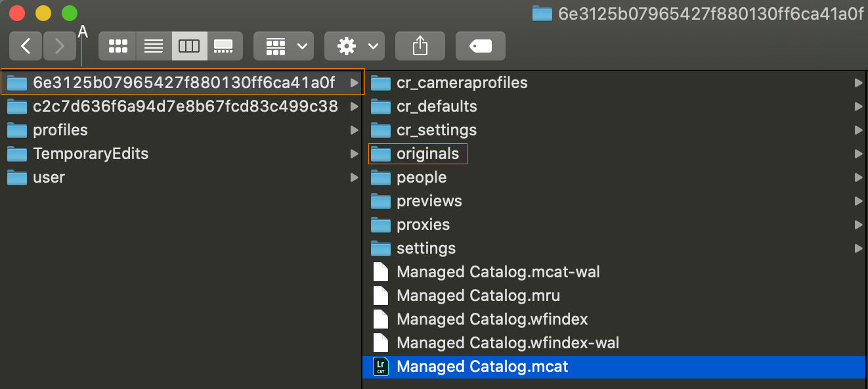
Task: Click the Action gear icon
Action: (x=347, y=45)
